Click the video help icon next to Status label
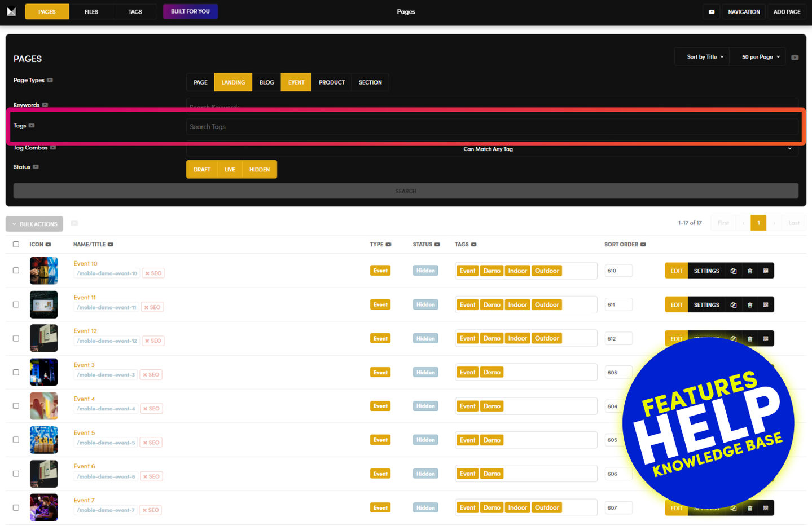Image resolution: width=812 pixels, height=526 pixels. tap(36, 167)
